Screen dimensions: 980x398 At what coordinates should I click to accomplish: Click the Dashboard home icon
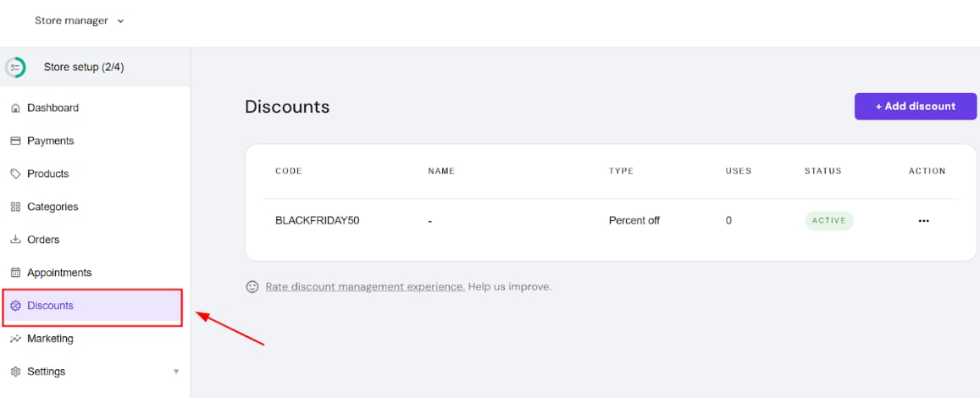pyautogui.click(x=15, y=108)
